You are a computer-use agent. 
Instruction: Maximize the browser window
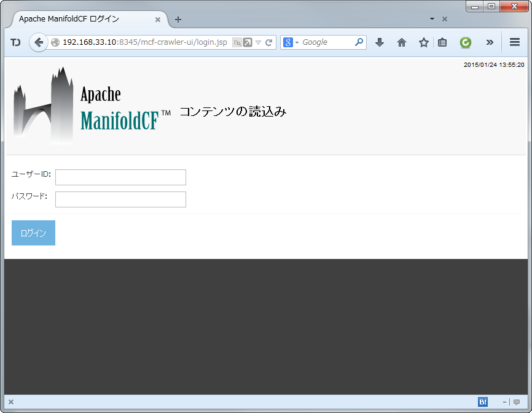(x=491, y=6)
